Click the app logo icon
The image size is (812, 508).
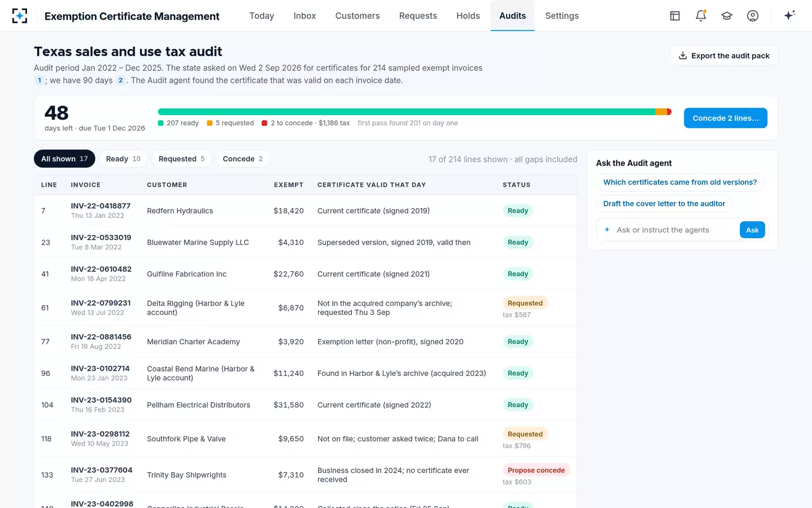pyautogui.click(x=20, y=16)
